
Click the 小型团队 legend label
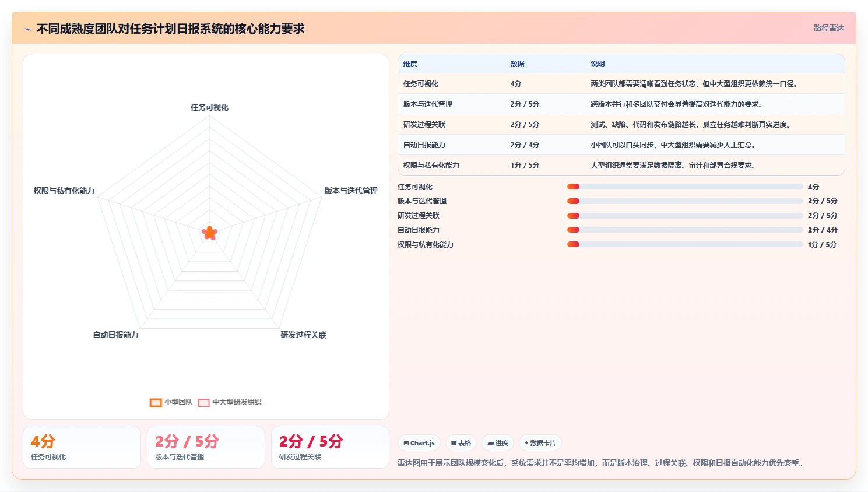point(178,402)
